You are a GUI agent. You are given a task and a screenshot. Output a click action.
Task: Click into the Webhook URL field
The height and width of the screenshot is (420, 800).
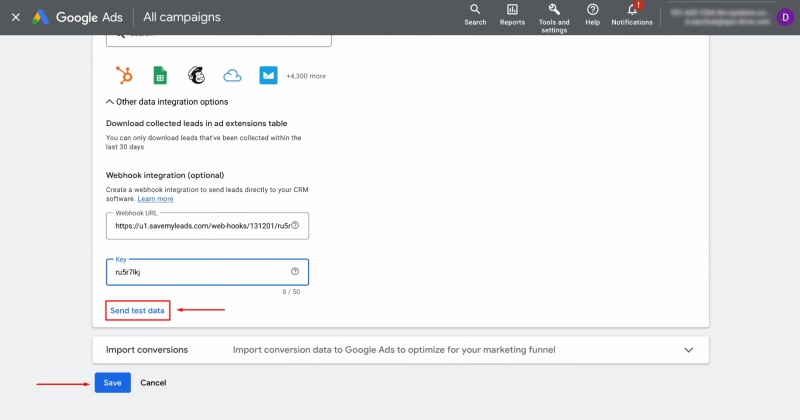(207, 226)
